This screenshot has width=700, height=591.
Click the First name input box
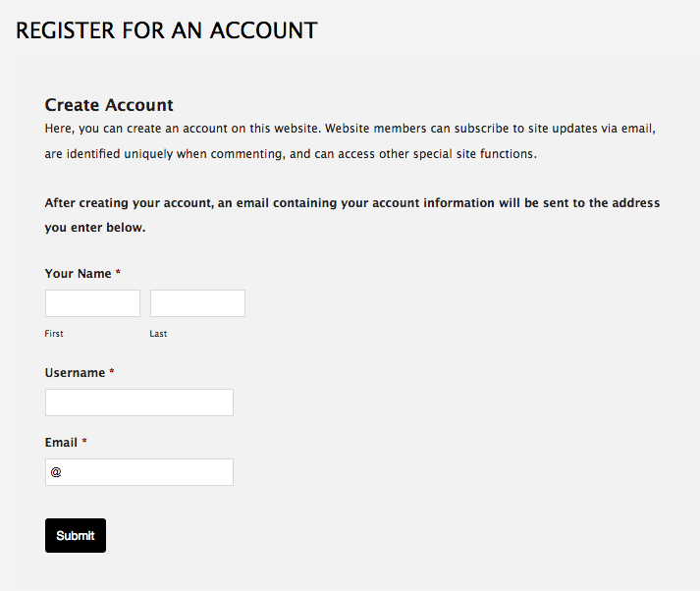tap(92, 303)
